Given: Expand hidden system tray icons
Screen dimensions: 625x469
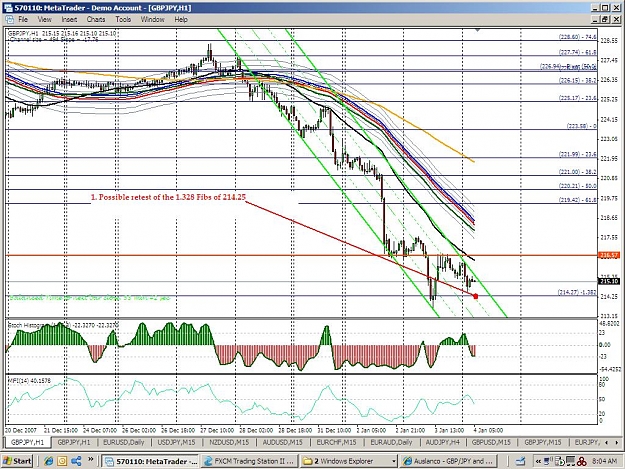Looking at the screenshot, I should [x=538, y=461].
